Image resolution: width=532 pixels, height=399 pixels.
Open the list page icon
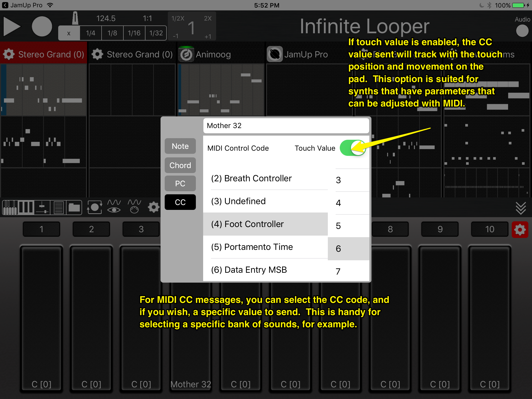tap(58, 207)
